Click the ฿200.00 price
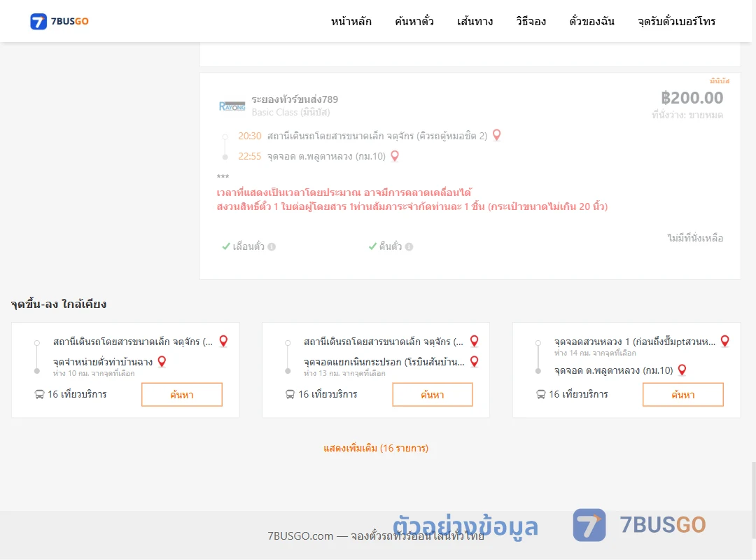The width and height of the screenshot is (756, 560). (x=692, y=98)
